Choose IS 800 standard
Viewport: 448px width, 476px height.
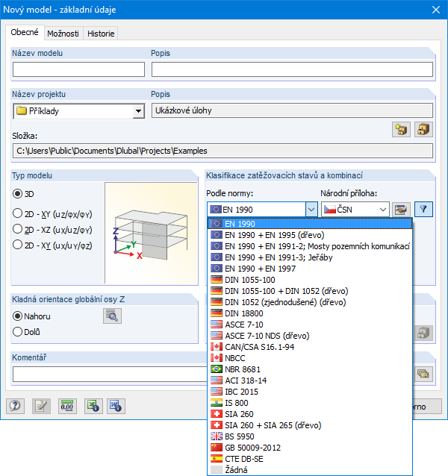click(310, 403)
